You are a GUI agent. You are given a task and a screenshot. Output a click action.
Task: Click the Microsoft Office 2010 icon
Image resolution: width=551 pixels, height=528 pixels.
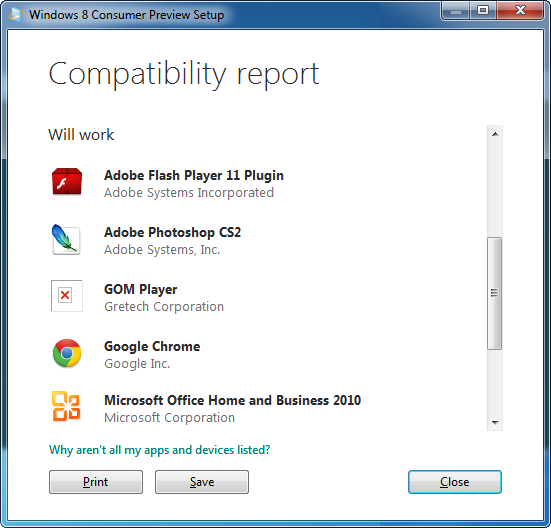(66, 406)
